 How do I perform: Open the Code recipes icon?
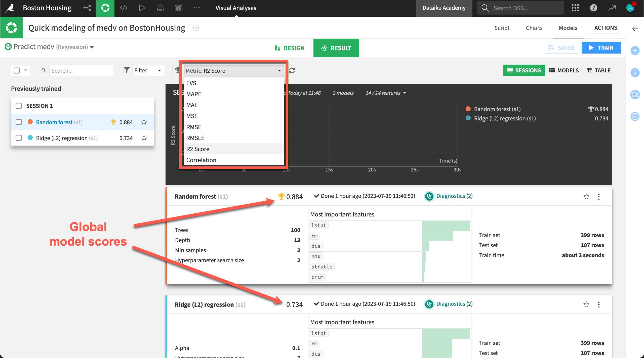pos(123,8)
